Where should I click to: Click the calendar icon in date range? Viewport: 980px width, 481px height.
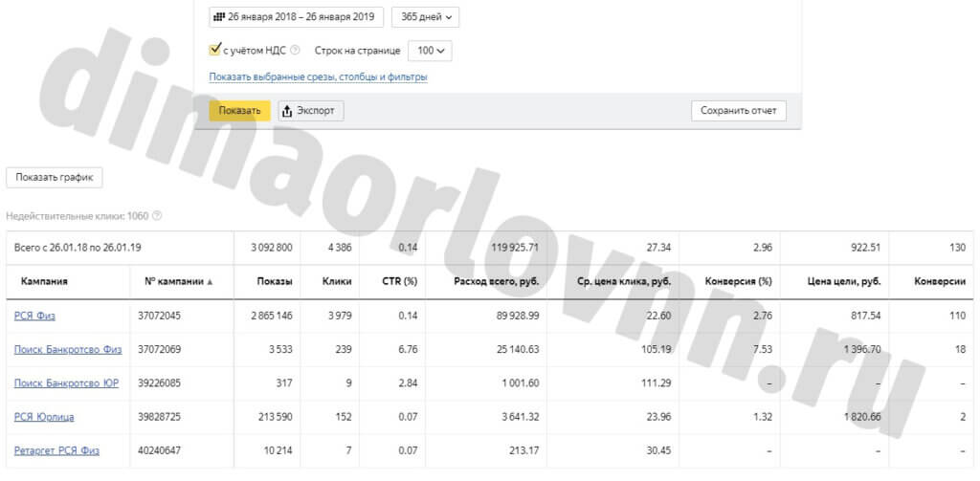point(219,17)
